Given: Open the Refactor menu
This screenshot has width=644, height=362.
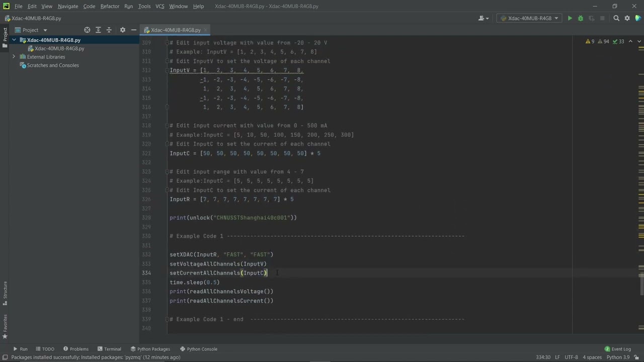Looking at the screenshot, I should coord(110,6).
